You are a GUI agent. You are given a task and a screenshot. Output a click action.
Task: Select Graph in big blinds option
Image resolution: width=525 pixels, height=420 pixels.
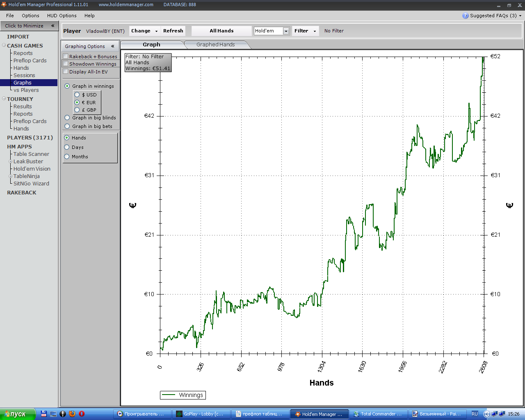[67, 118]
